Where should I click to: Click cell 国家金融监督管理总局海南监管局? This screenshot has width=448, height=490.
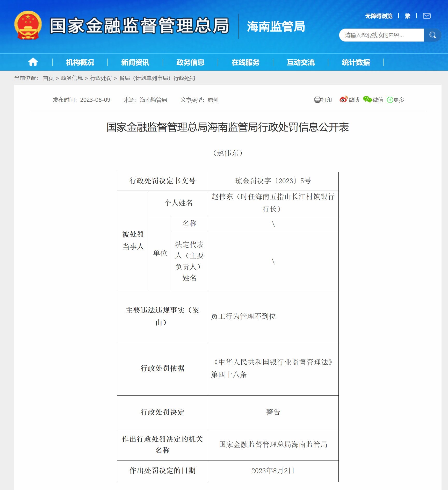[x=273, y=445]
